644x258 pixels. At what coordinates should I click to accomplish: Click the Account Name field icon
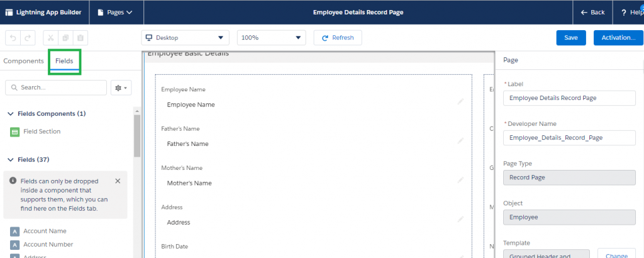point(15,232)
